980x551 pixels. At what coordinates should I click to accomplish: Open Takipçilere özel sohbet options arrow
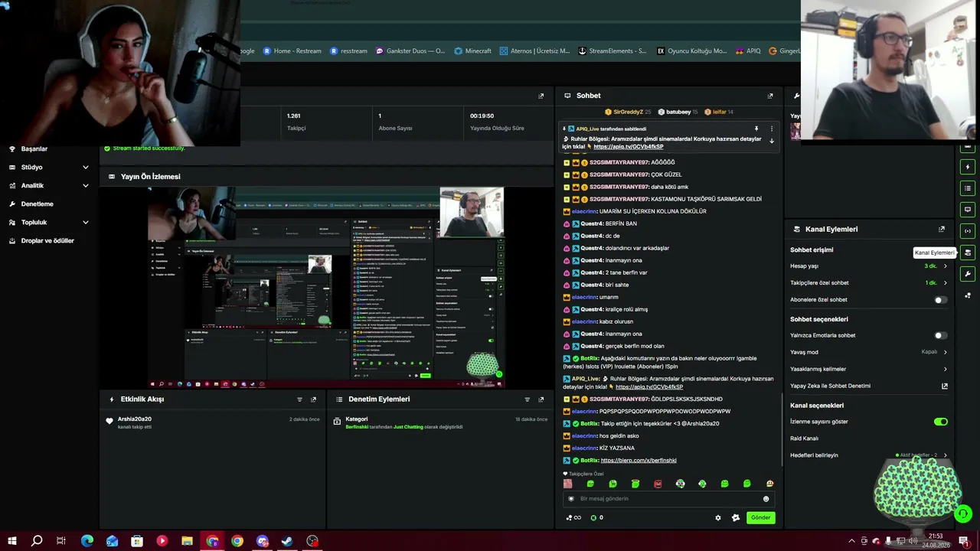945,283
